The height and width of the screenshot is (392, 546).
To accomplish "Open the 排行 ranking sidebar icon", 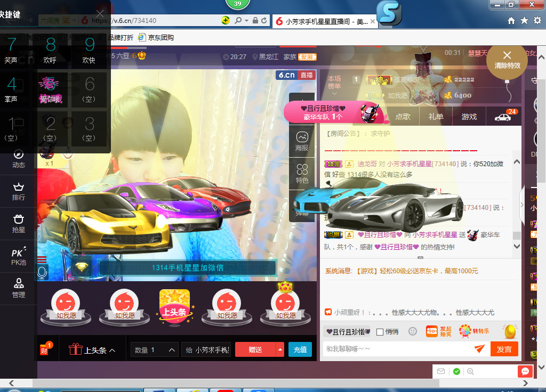I will pos(19,192).
